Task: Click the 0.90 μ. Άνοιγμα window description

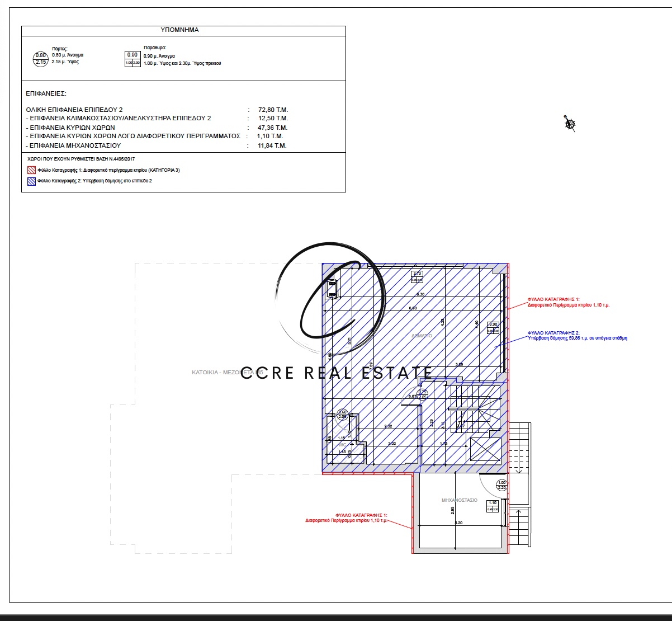Action: pos(159,56)
